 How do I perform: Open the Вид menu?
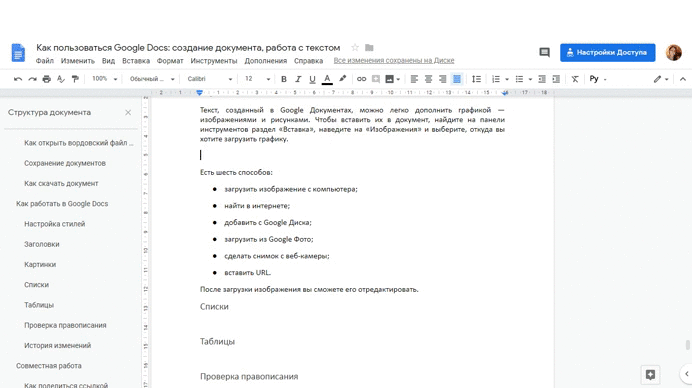108,61
